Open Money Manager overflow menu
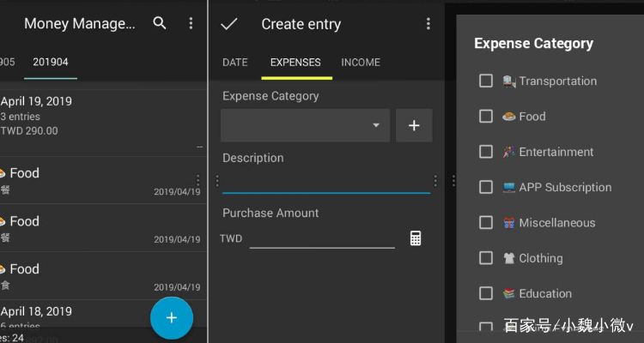Screen dimensions: 644x343 tap(191, 23)
